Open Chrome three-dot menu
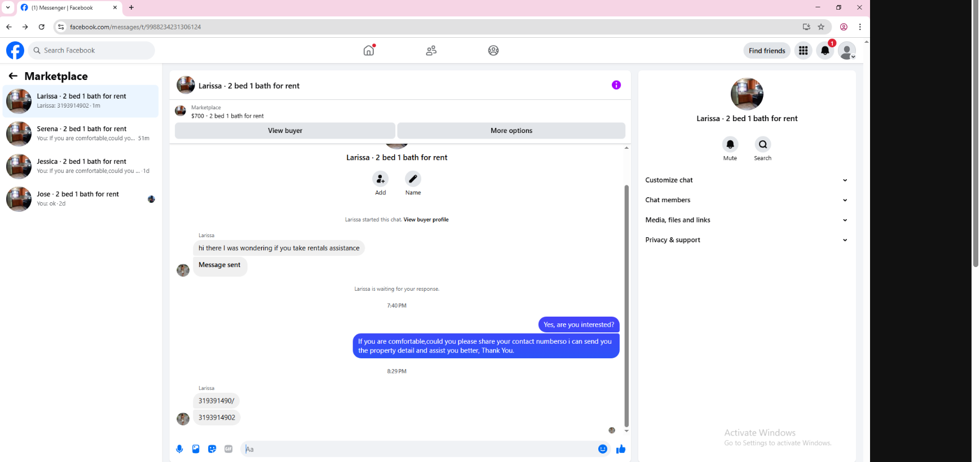The height and width of the screenshot is (462, 980). click(x=860, y=26)
